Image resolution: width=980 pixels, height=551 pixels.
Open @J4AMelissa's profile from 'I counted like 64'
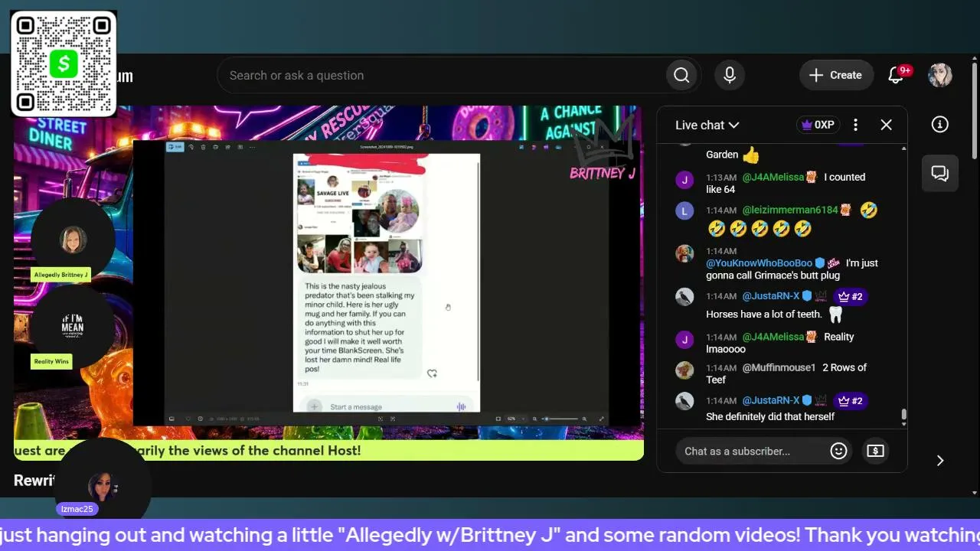click(x=773, y=177)
